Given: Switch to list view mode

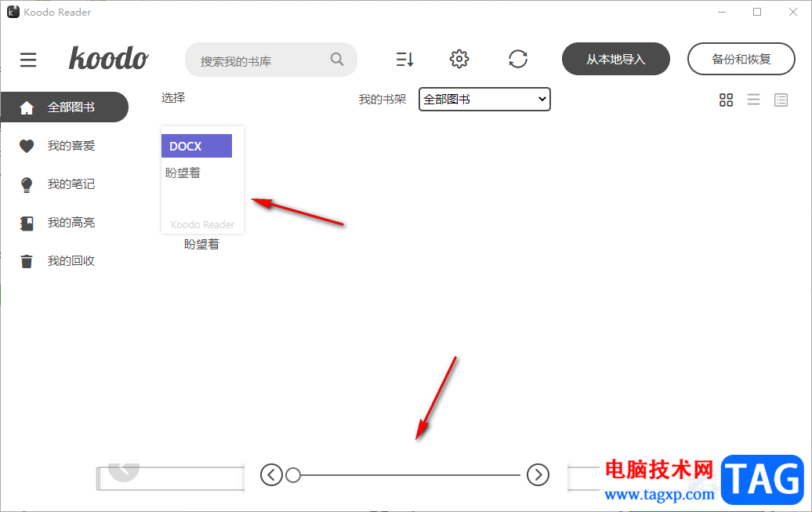Looking at the screenshot, I should [x=753, y=100].
